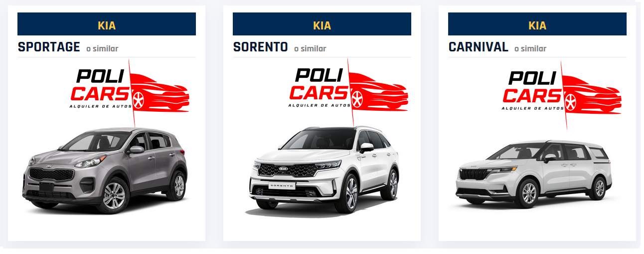This screenshot has height=254, width=644.
Task: Click the KIA header on the Sportage card
Action: pos(107,24)
